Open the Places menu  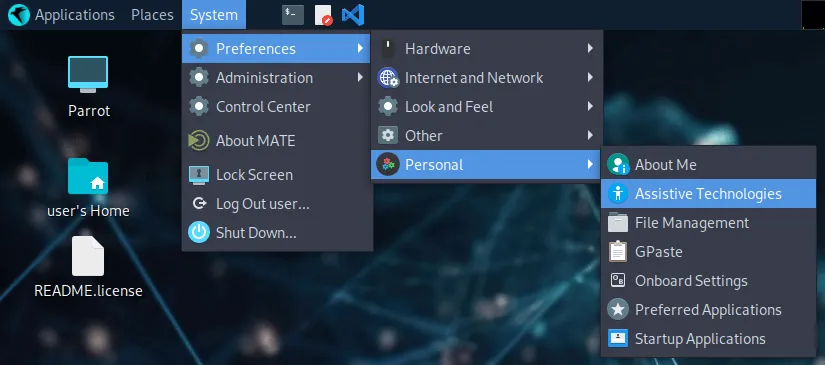(152, 15)
